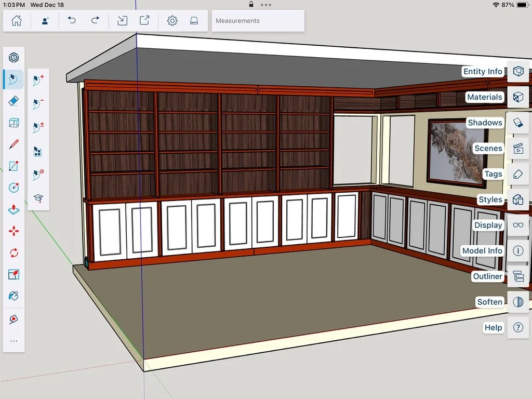Undo the last action
The width and height of the screenshot is (532, 399).
(72, 21)
